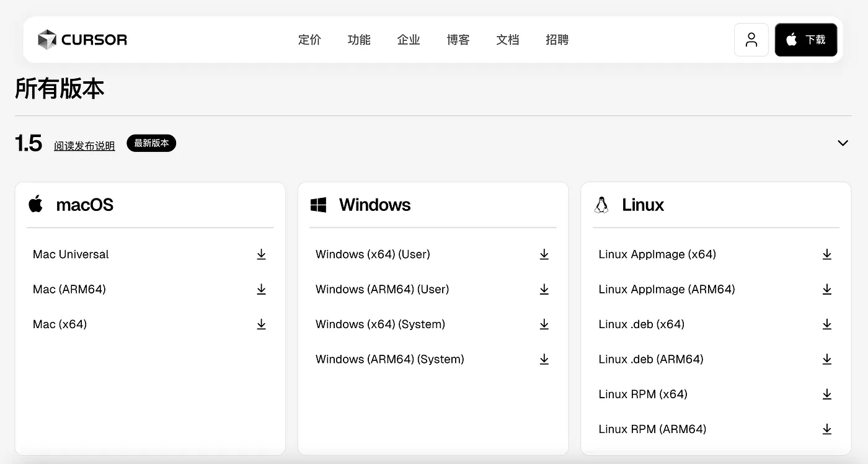Viewport: 868px width, 464px height.
Task: Download Linux AppImage (x64) via arrow icon
Action: point(826,254)
